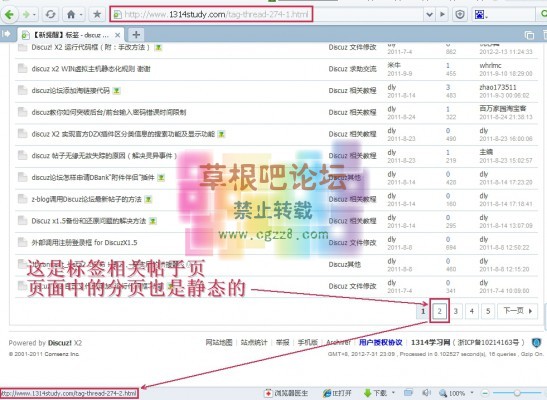Click the zoom out minus button
Viewport: 547px width, 400px height.
click(485, 393)
